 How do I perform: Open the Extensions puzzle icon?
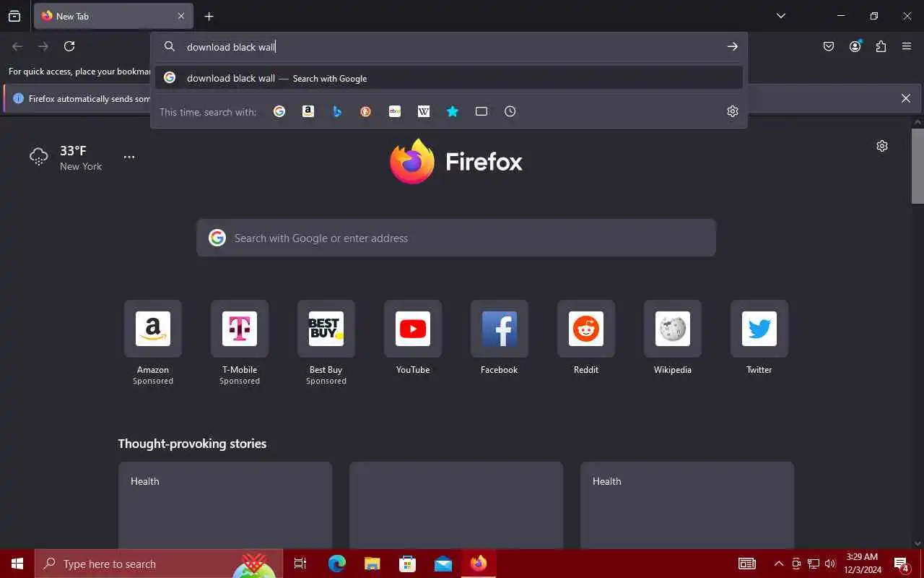pyautogui.click(x=881, y=46)
